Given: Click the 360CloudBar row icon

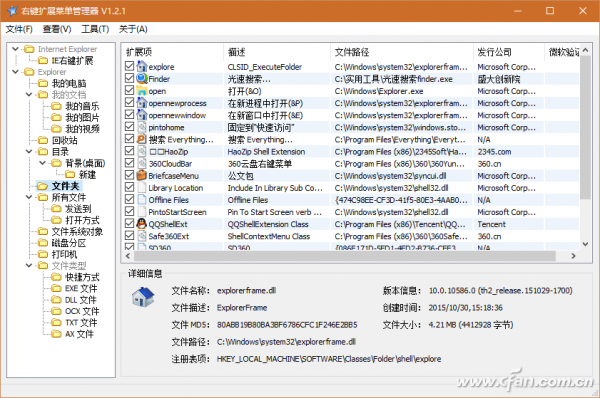Looking at the screenshot, I should [x=142, y=163].
